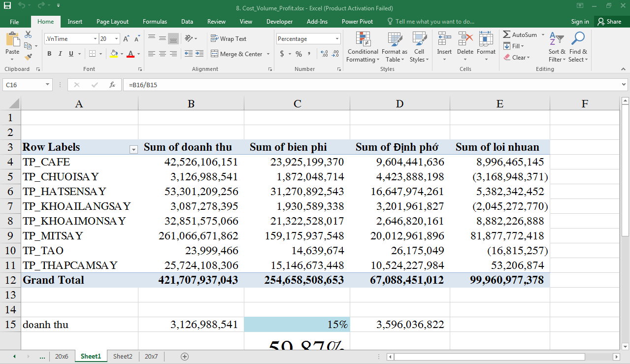Delete cells using the Delete button
Screen dimensions: 630x364
[465, 47]
